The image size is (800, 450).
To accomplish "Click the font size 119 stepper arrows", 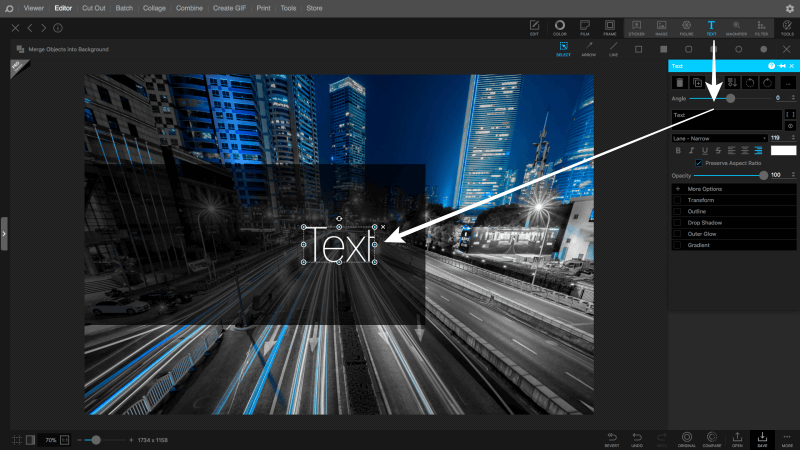I will (793, 138).
